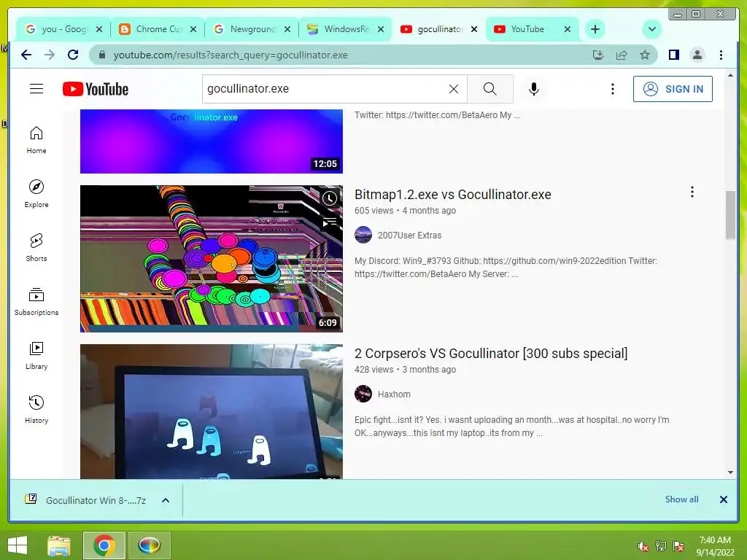747x560 pixels.
Task: Open 'Bitmap1.2.exe vs Gocullinator.exe' video title
Action: (452, 194)
